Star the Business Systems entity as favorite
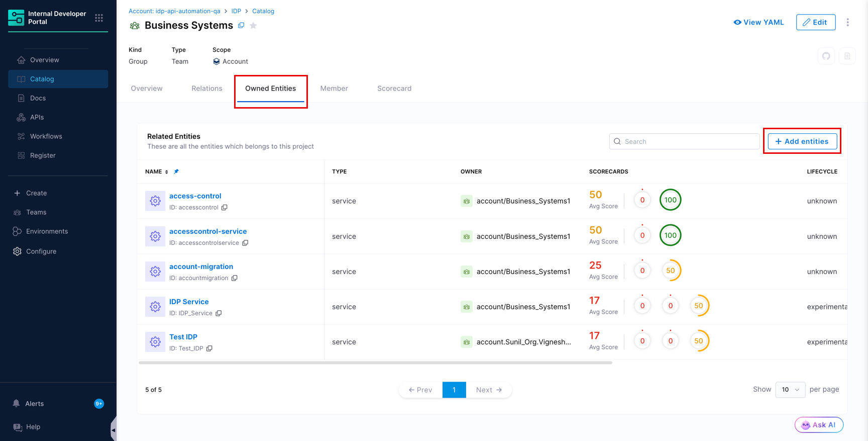This screenshot has height=441, width=868. click(253, 26)
